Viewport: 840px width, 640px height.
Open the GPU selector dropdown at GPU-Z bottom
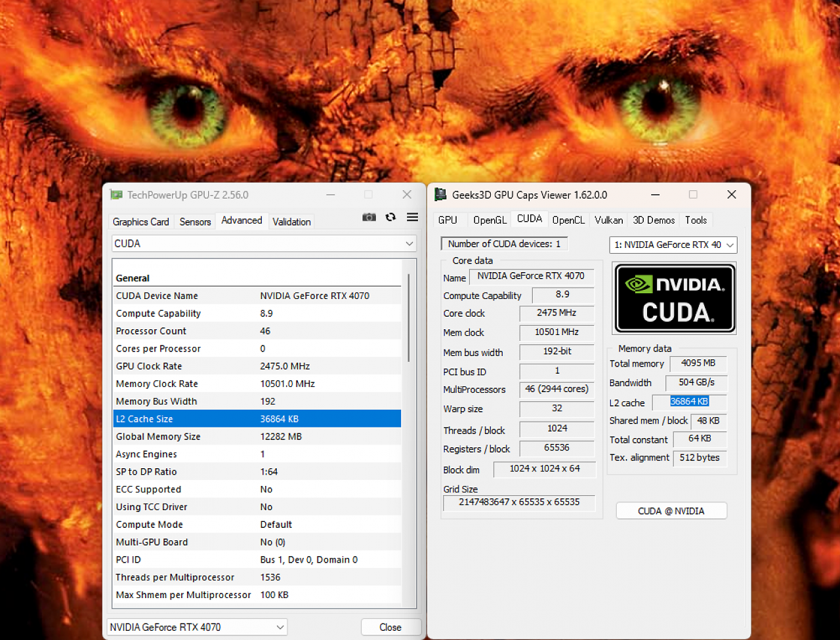click(x=197, y=627)
